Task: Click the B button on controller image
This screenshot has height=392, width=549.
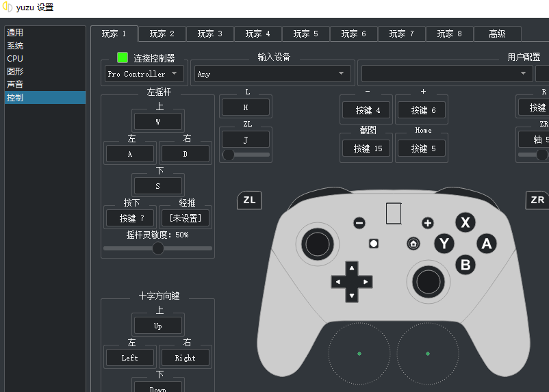Action: (465, 264)
